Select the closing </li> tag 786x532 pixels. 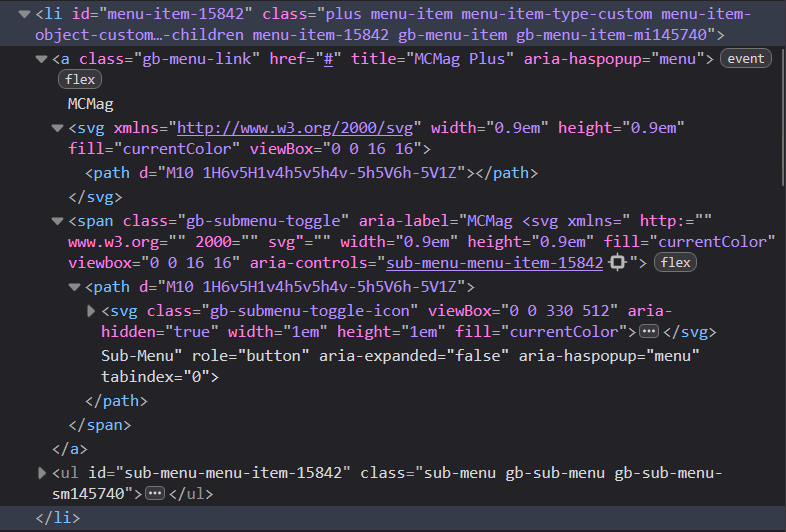pos(58,517)
